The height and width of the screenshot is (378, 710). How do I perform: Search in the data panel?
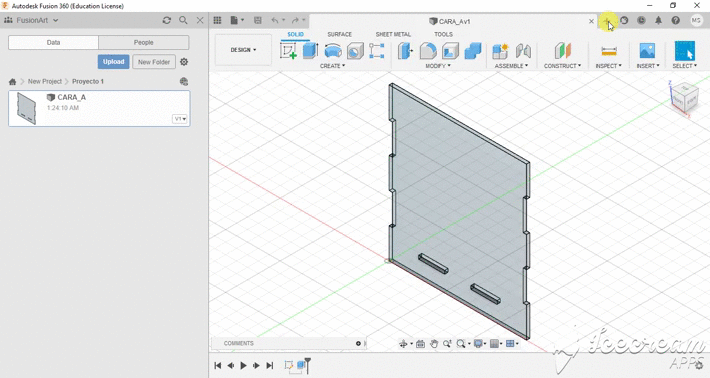pos(183,20)
